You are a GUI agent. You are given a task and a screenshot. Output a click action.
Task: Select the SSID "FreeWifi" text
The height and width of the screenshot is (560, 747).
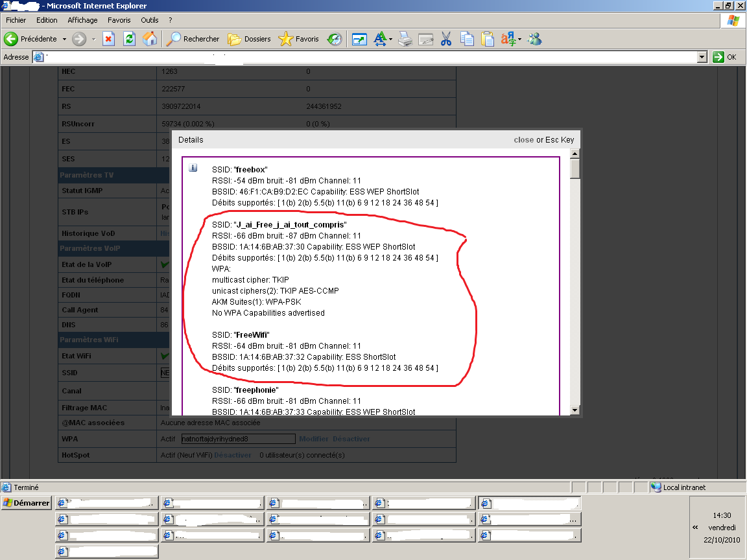241,334
